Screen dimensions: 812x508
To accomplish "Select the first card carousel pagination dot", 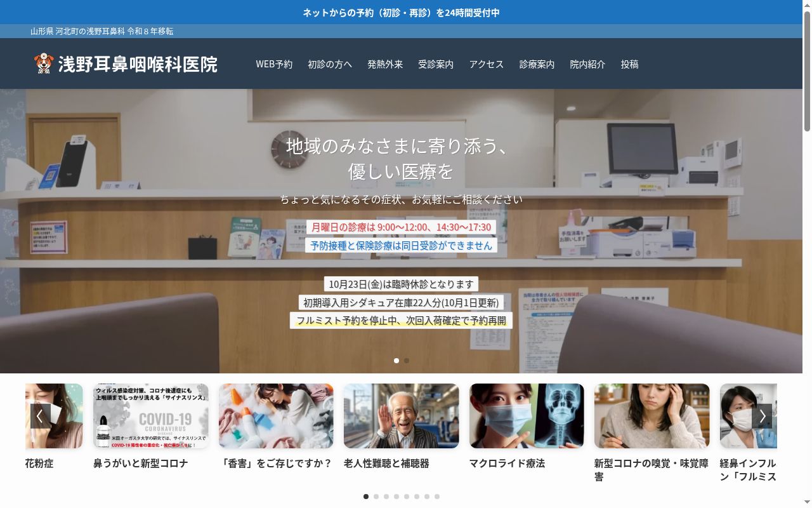I will click(366, 497).
